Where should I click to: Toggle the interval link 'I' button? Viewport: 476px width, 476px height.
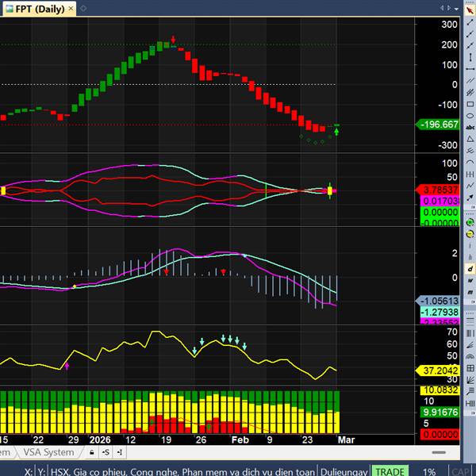120,453
